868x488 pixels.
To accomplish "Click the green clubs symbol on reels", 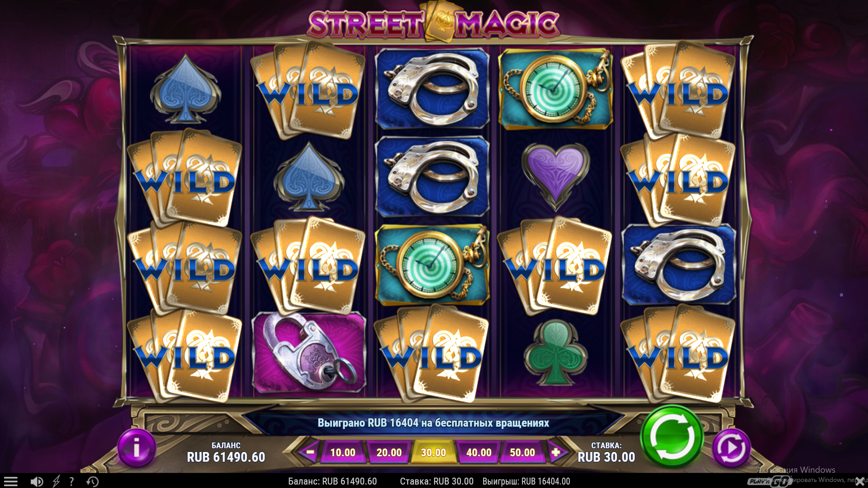I will point(556,352).
